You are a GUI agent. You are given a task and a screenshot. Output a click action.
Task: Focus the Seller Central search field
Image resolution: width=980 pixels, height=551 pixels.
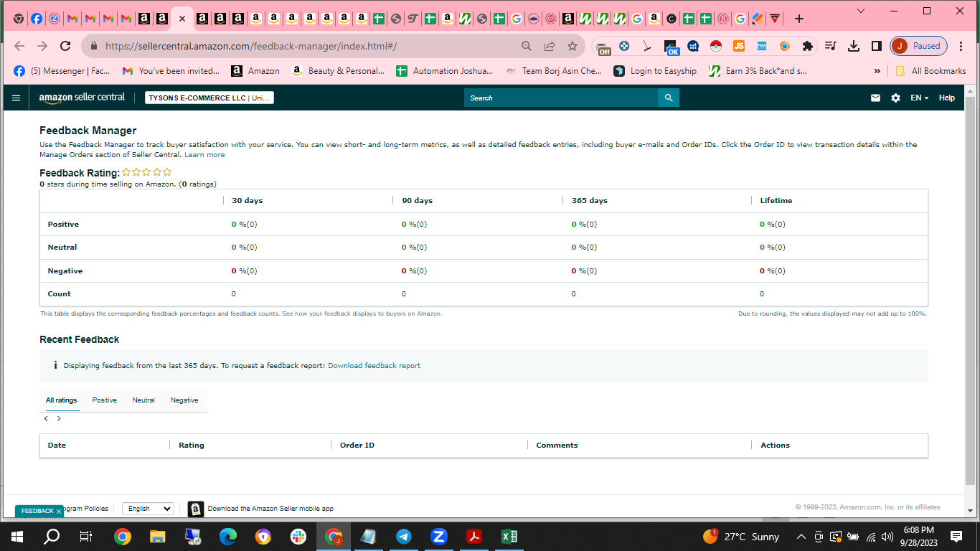tap(561, 98)
